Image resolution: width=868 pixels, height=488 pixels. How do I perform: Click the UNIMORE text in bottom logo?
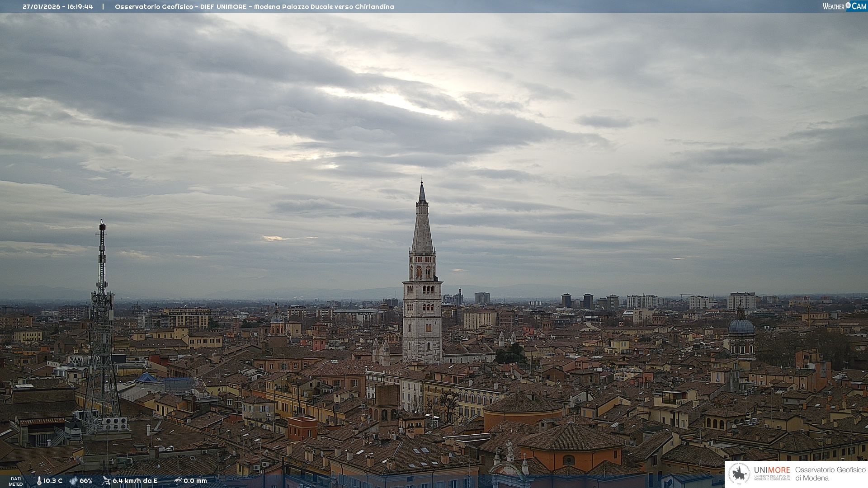772,470
